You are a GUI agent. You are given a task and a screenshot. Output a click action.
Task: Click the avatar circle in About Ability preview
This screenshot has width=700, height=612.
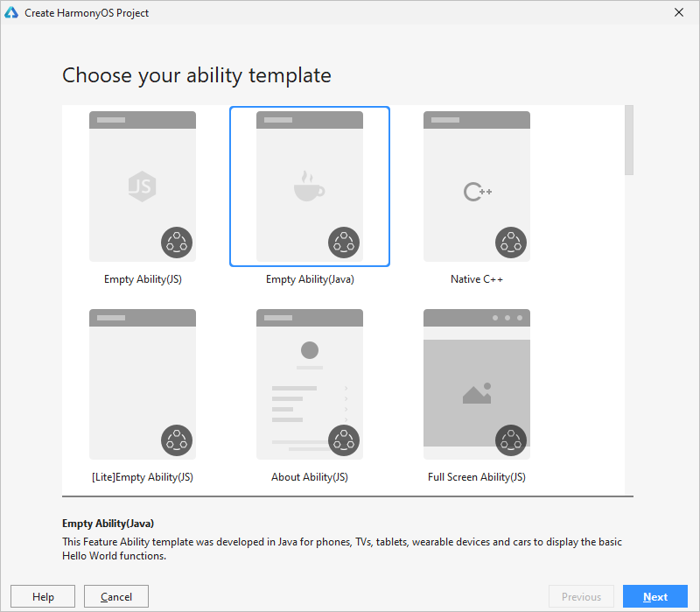point(310,350)
